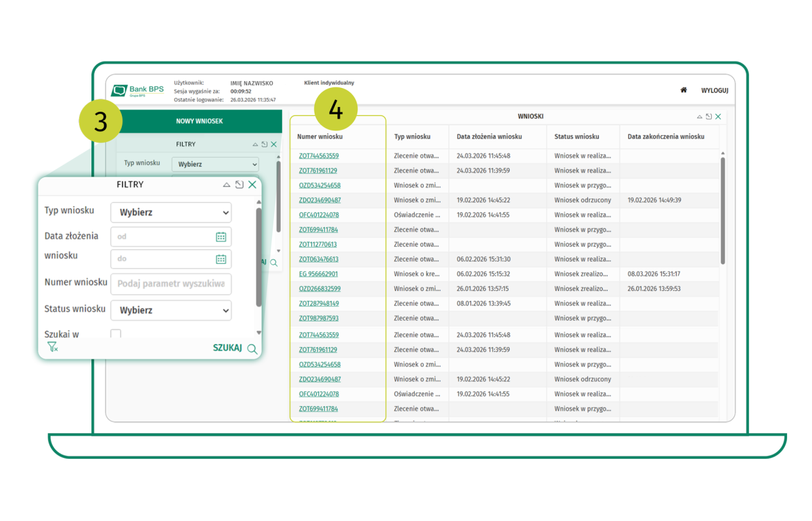The width and height of the screenshot is (812, 521).
Task: Sort by the Status wniosku column header in the table
Action: [x=577, y=137]
